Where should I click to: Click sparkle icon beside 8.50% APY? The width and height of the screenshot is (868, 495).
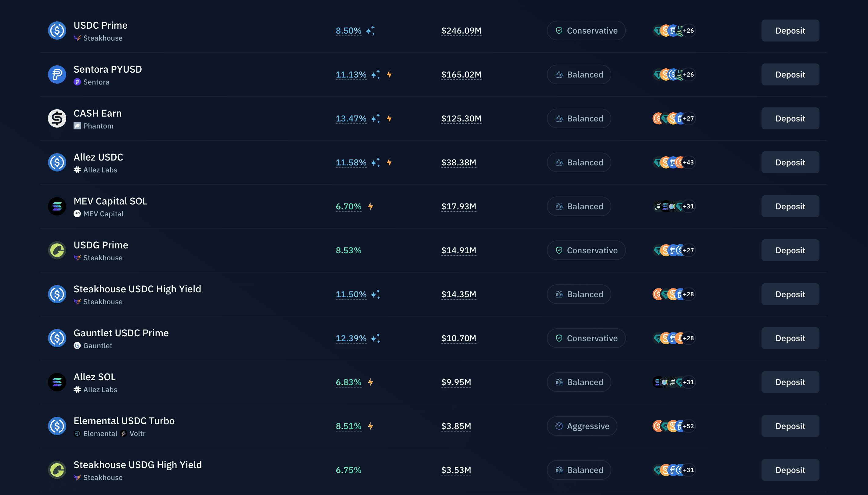(x=370, y=31)
